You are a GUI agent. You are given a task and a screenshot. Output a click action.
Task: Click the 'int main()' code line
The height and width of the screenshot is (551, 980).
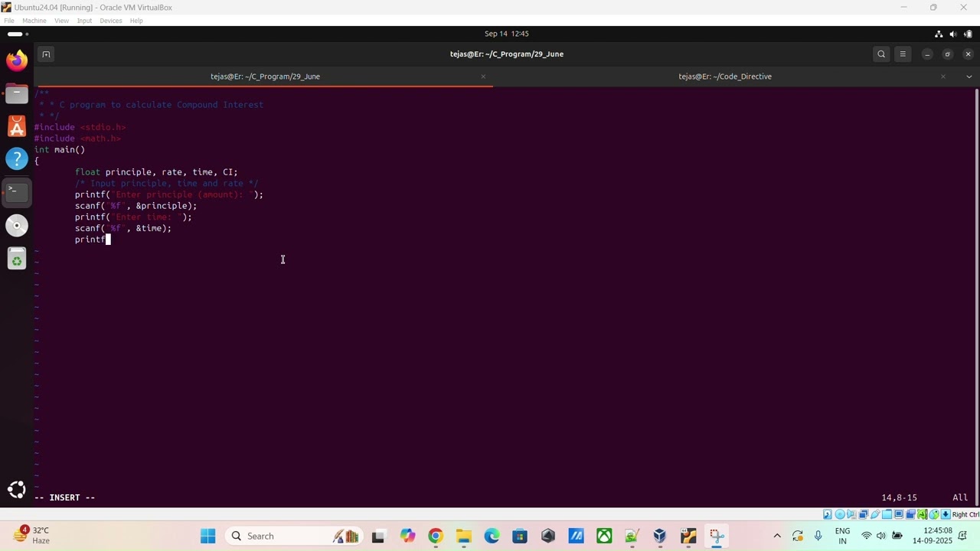60,150
